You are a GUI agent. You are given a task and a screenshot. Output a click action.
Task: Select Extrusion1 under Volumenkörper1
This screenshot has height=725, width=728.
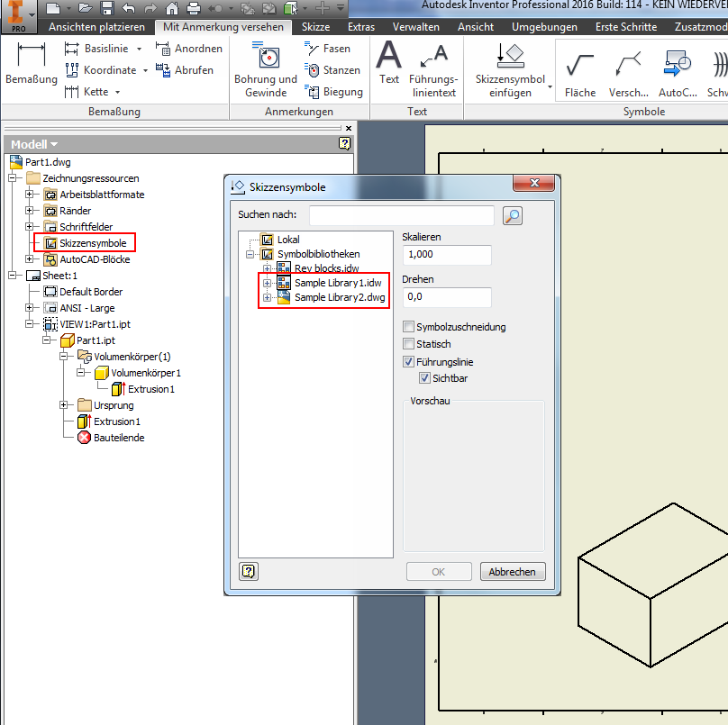[x=150, y=389]
